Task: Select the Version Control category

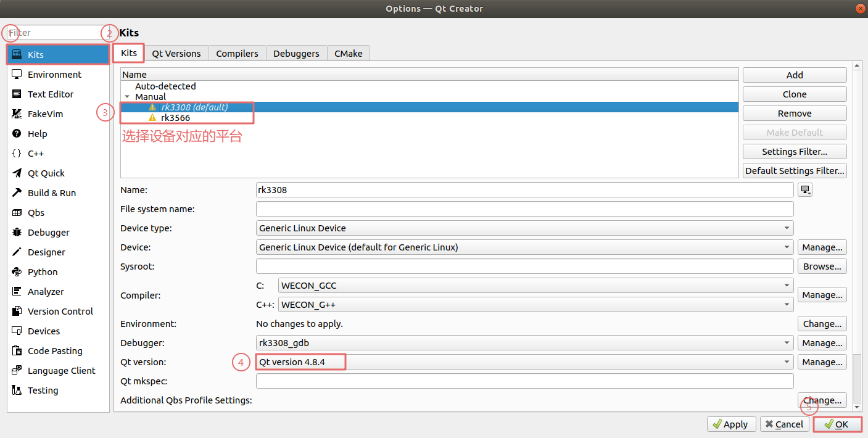Action: click(x=60, y=312)
